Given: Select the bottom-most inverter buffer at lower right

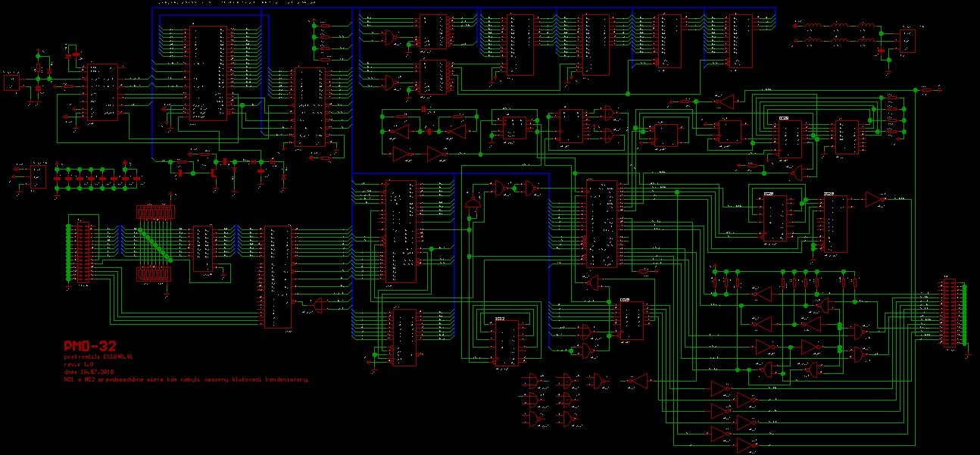Looking at the screenshot, I should click(747, 444).
